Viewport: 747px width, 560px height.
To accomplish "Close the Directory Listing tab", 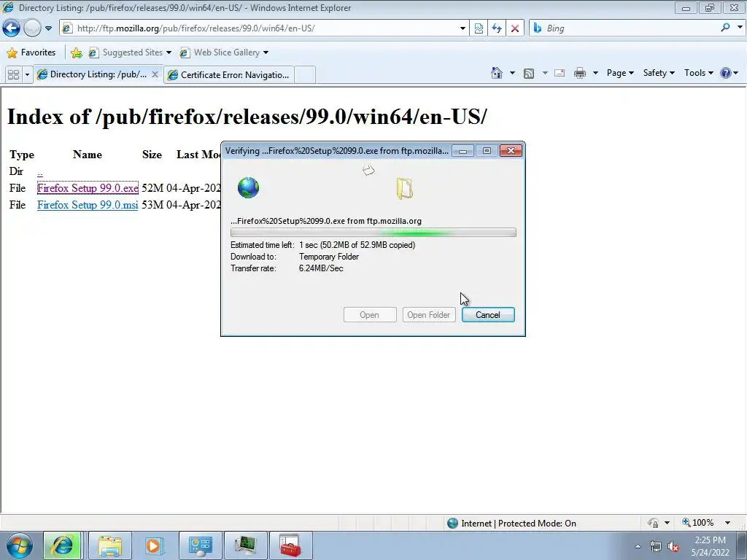I will pyautogui.click(x=155, y=74).
